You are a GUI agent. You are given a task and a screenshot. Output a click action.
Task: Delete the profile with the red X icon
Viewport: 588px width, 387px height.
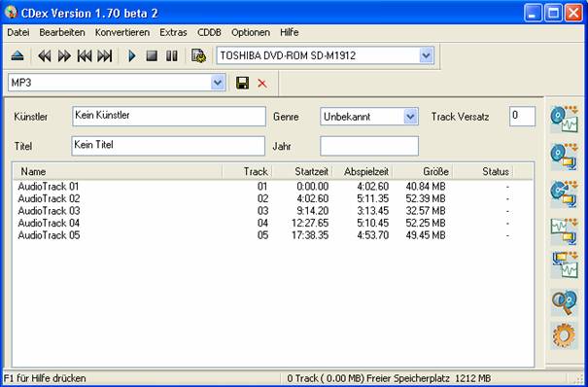tap(262, 84)
